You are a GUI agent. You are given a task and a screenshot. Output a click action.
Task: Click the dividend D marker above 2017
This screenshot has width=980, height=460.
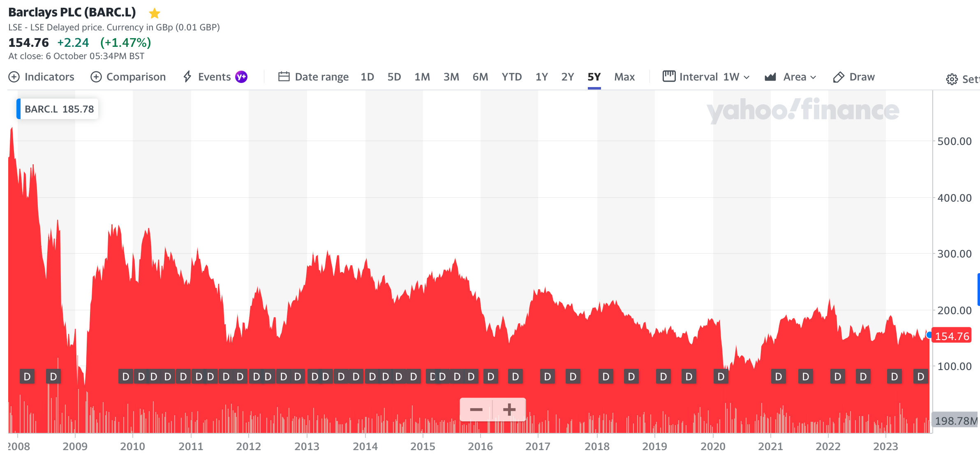coord(548,377)
